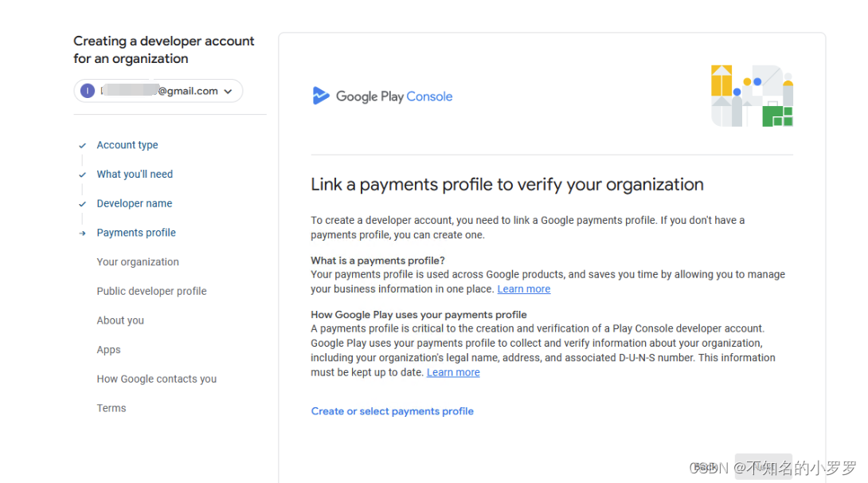
Task: Click the arrow beside Payments profile
Action: coord(83,234)
